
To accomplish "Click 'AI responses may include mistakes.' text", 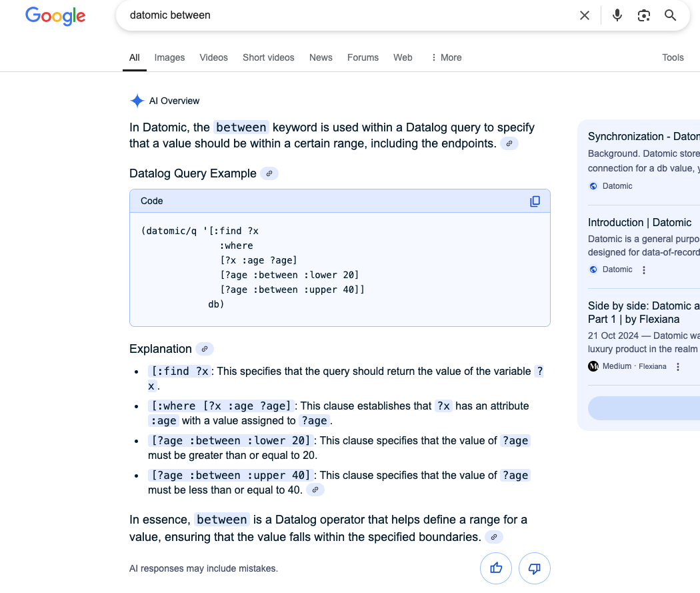I will click(x=203, y=568).
